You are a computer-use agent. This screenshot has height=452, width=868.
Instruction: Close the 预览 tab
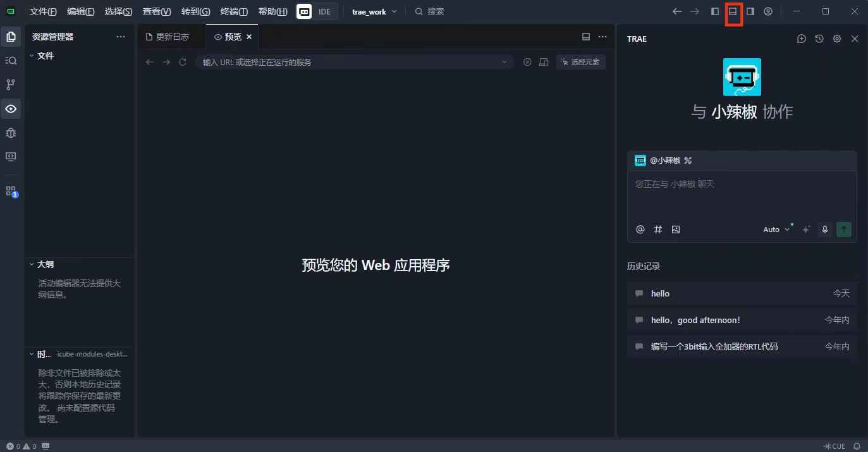click(x=249, y=37)
